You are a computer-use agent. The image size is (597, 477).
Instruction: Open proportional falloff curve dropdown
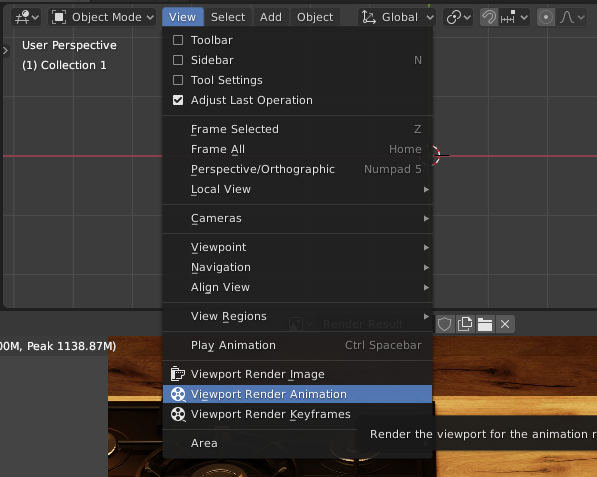point(572,17)
